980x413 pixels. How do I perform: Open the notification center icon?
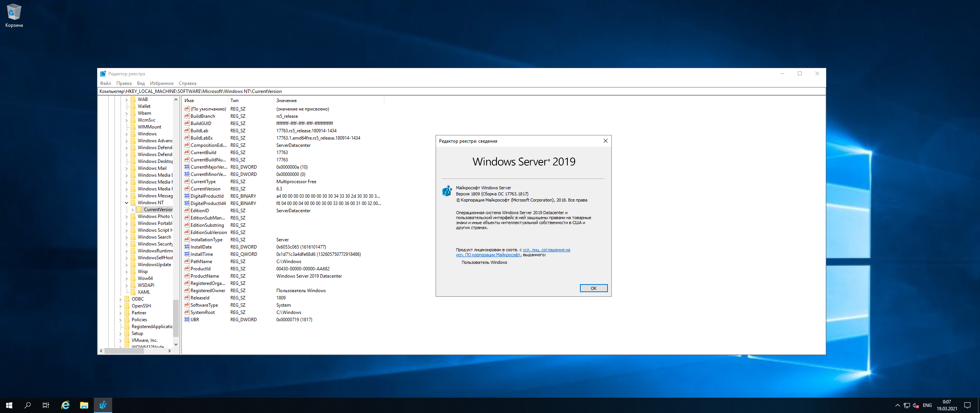click(x=967, y=405)
